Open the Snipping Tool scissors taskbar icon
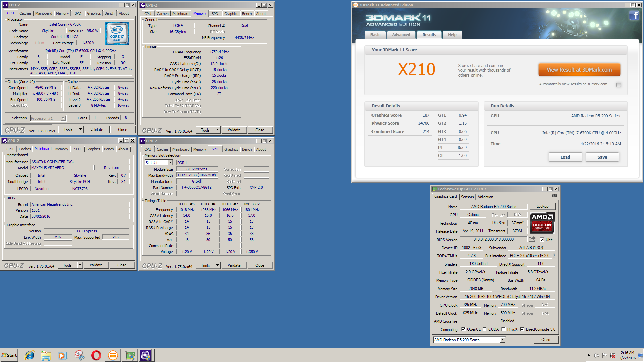This screenshot has width=644, height=362. pos(80,355)
